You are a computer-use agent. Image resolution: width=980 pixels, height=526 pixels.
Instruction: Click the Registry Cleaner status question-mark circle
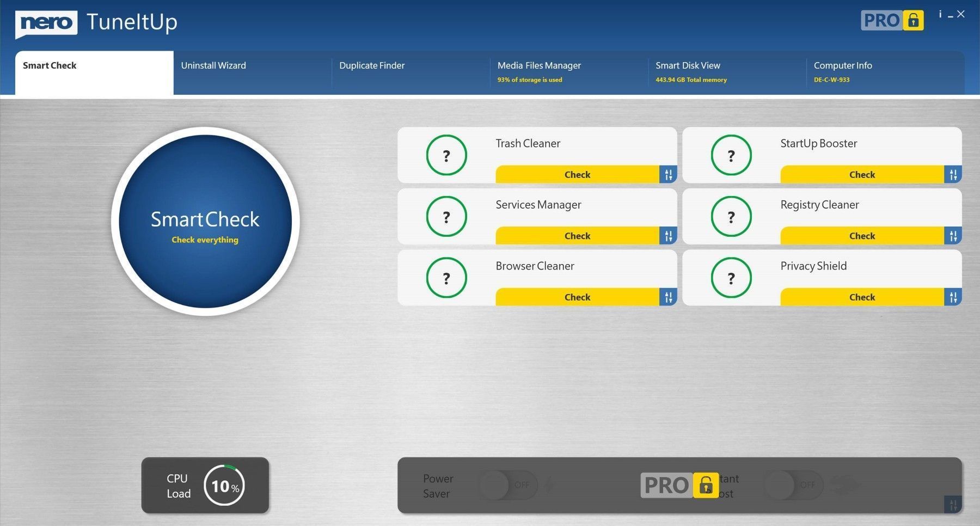coord(731,217)
